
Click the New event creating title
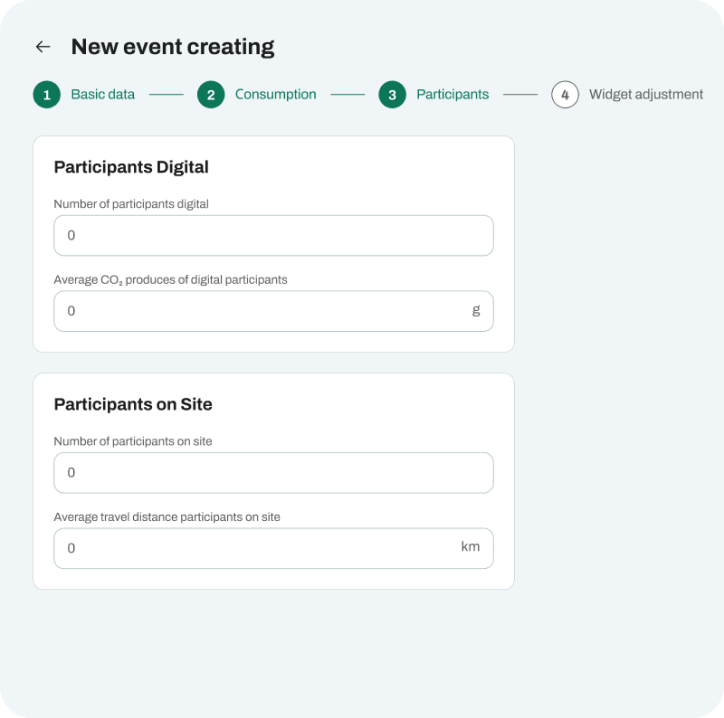point(173,47)
